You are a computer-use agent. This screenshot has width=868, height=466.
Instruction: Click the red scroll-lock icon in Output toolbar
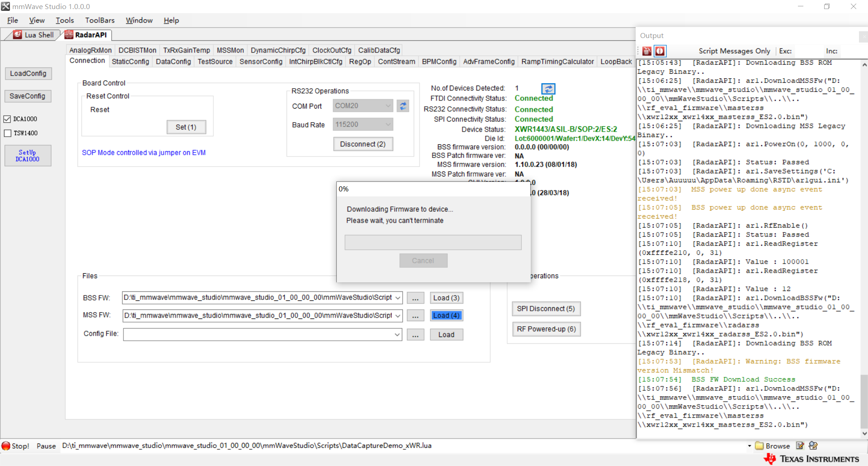pos(660,51)
